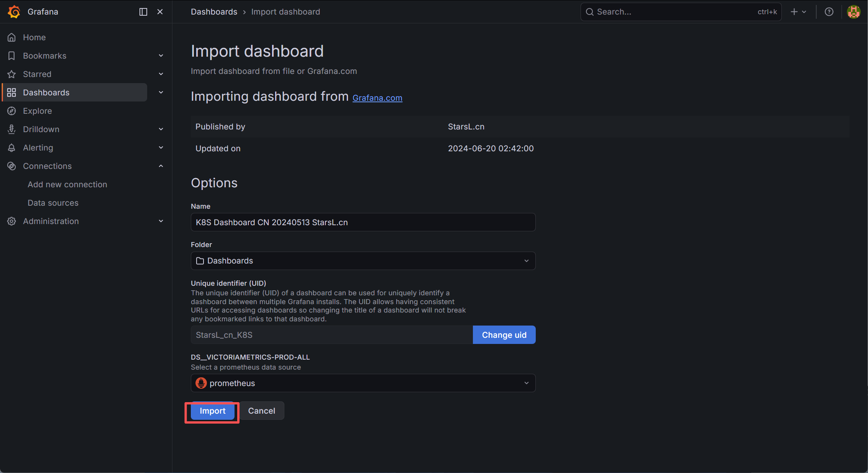868x473 pixels.
Task: Click the Starred star icon
Action: 11,74
